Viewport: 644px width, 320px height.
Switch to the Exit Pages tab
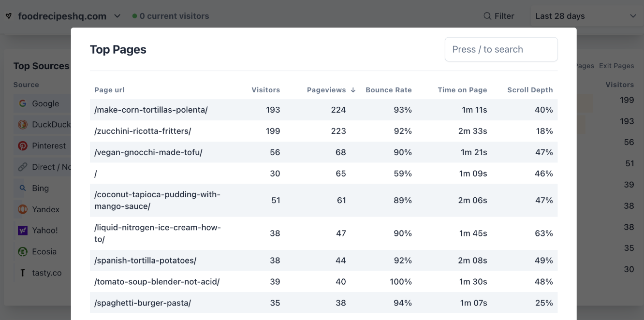click(x=616, y=65)
